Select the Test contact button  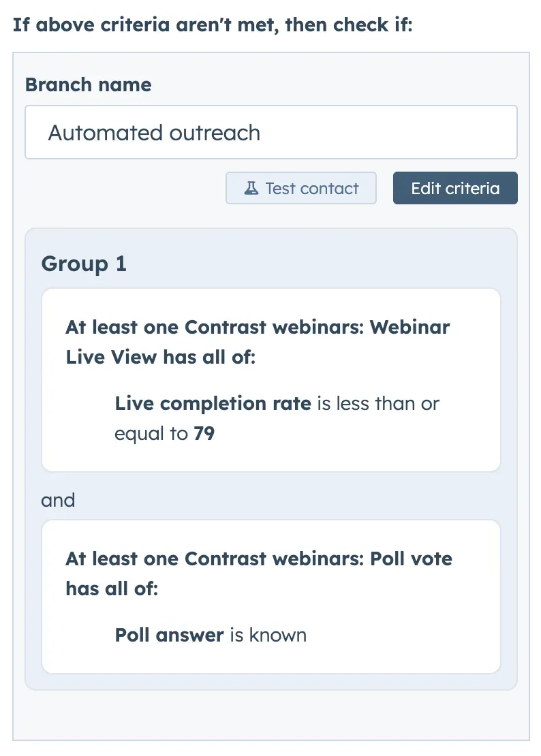pos(300,187)
